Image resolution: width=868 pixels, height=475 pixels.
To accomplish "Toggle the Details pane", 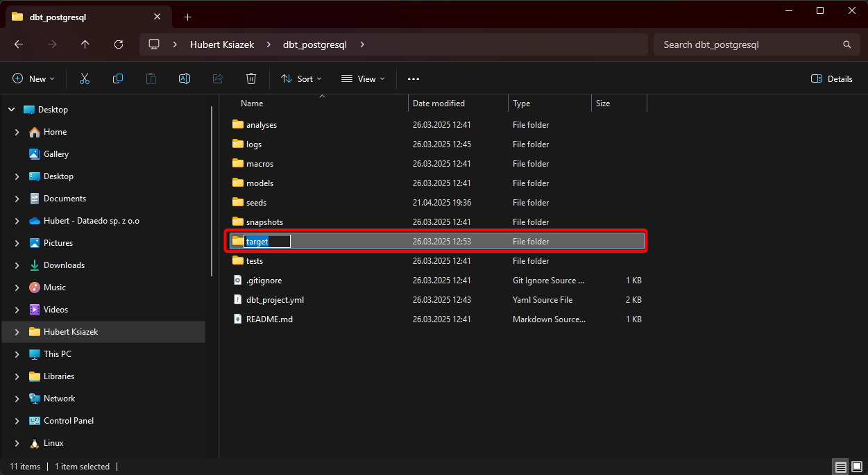I will (832, 79).
